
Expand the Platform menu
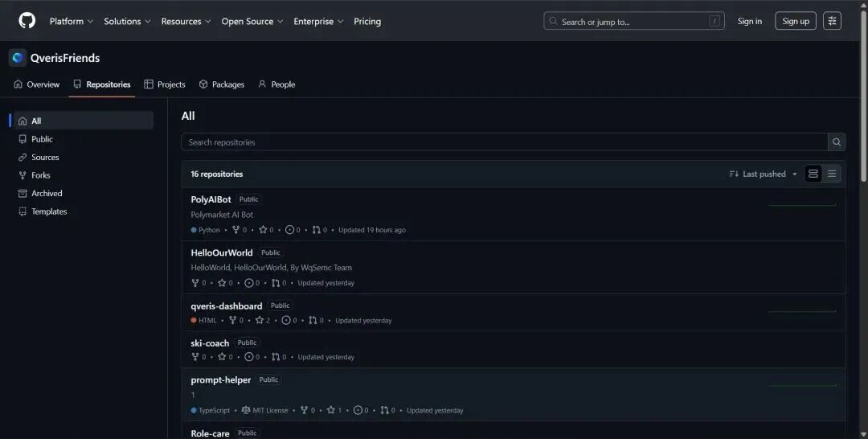[72, 21]
